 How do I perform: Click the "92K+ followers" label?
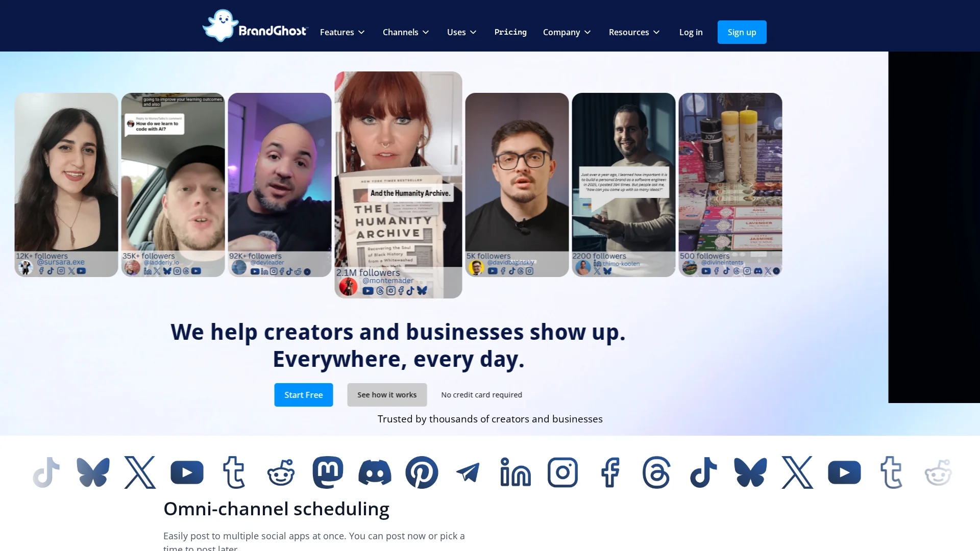tap(255, 256)
